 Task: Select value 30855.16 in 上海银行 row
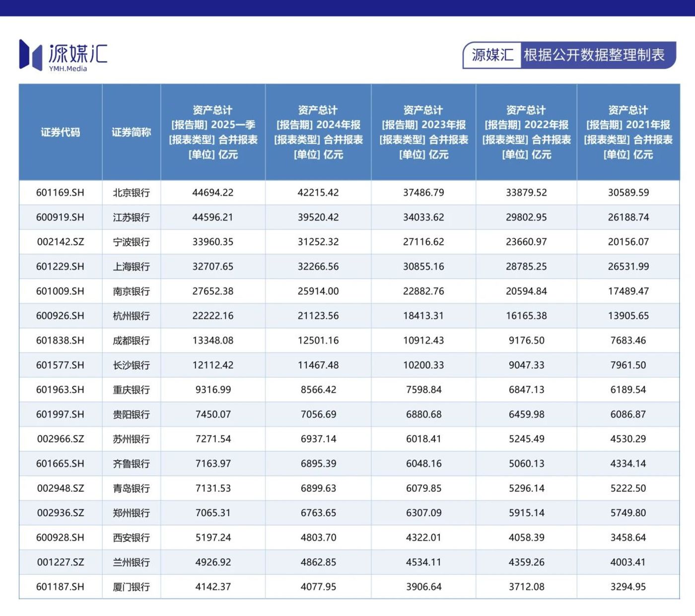423,267
